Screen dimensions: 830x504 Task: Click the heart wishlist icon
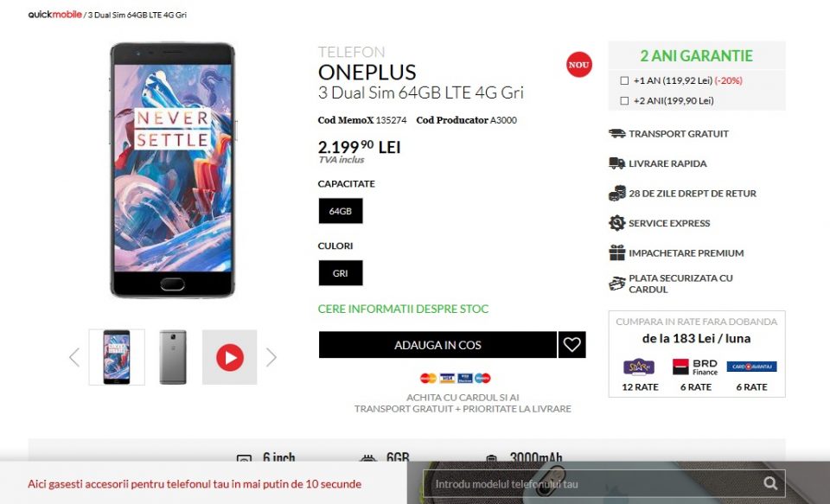571,345
